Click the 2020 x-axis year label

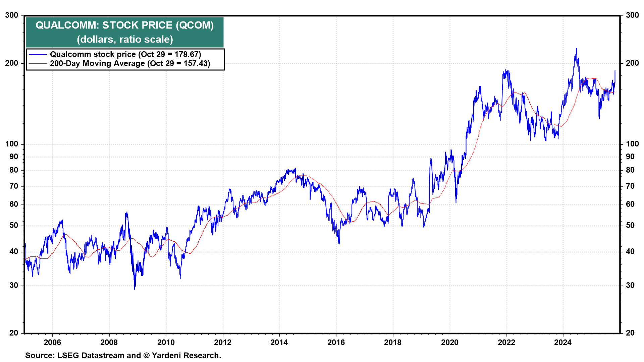pos(449,342)
